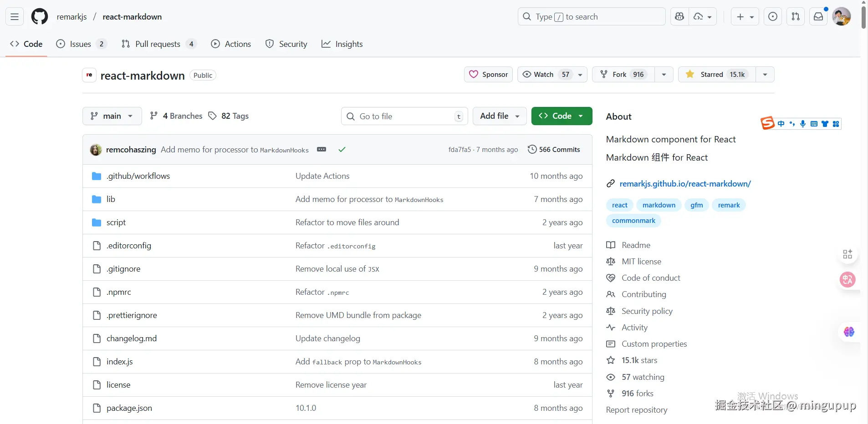This screenshot has width=868, height=424.
Task: Switch to the Actions tab
Action: (231, 44)
